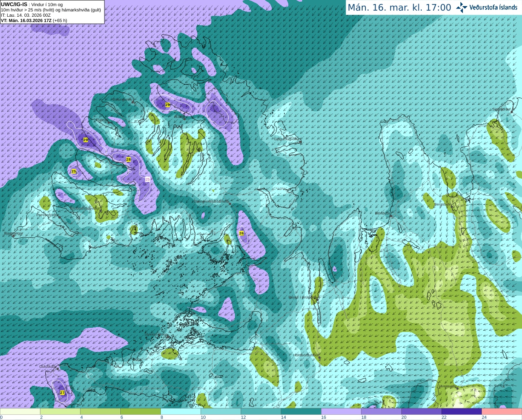
Task: Click the legend value '24'
Action: 484,417
